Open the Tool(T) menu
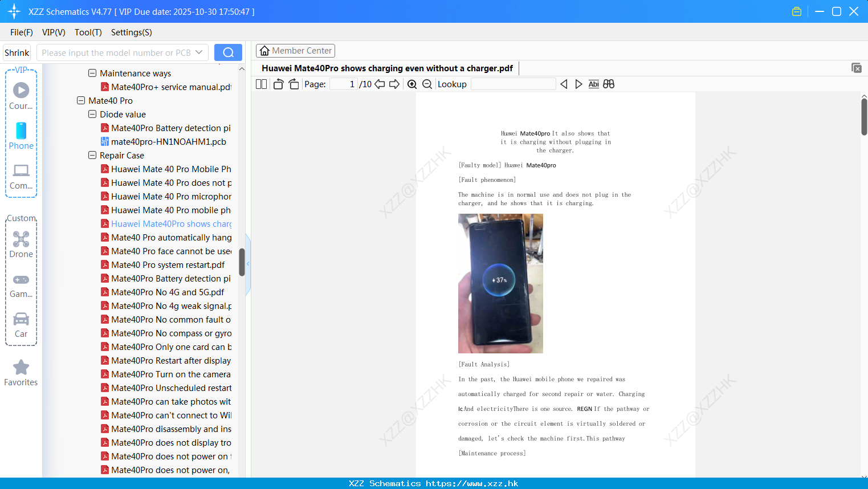 pos(88,32)
